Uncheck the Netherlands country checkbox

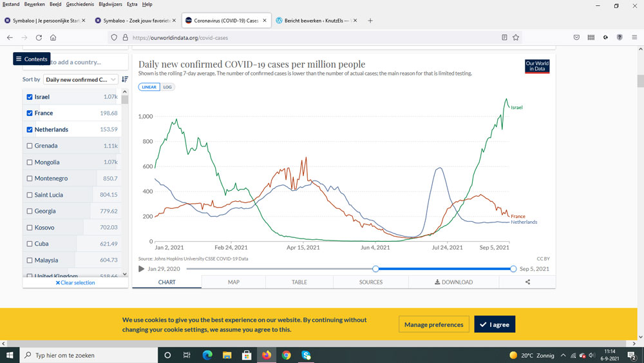[x=30, y=130]
